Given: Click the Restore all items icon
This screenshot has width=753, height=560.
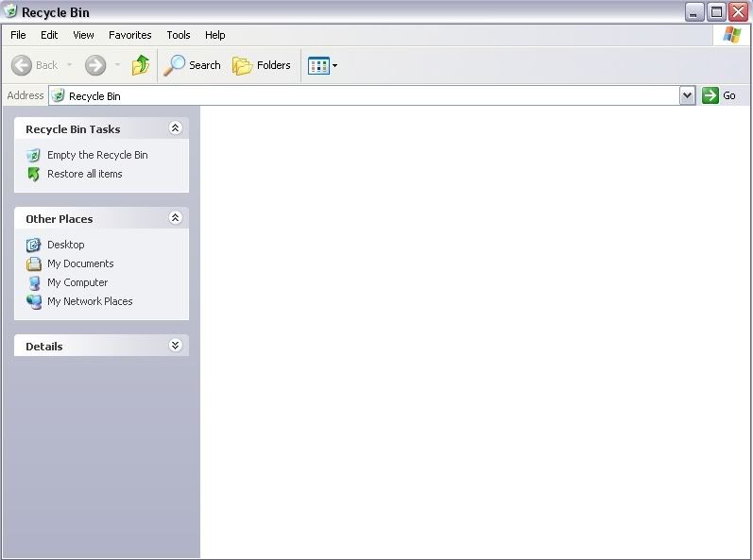Looking at the screenshot, I should pos(34,174).
